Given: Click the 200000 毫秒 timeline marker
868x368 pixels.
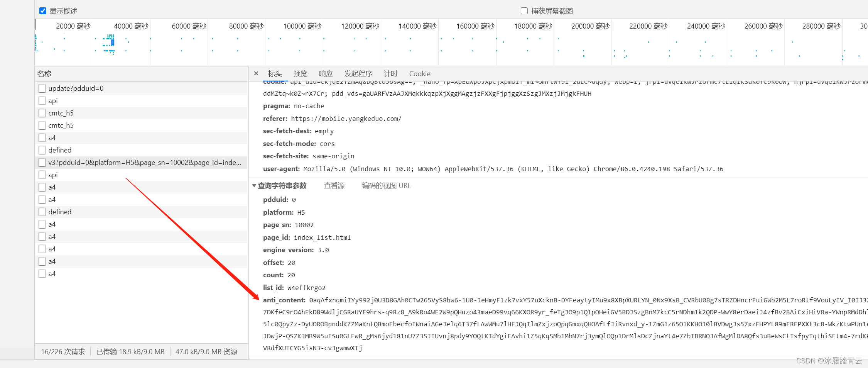Looking at the screenshot, I should [x=591, y=26].
